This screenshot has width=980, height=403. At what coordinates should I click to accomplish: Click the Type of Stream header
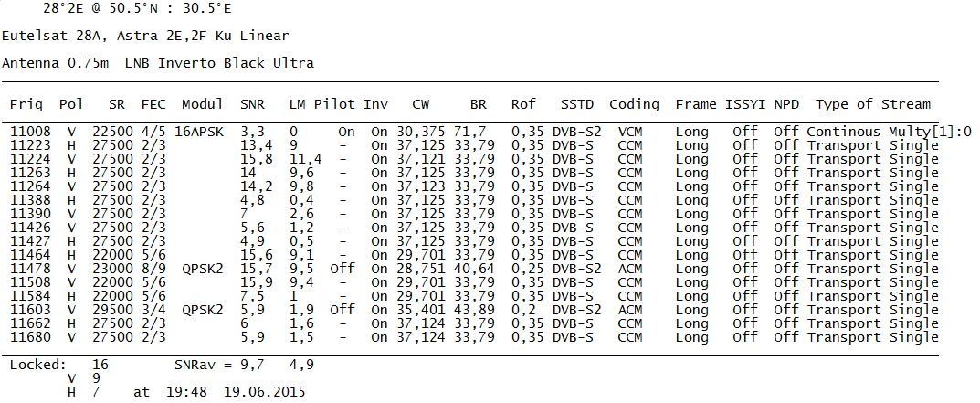coord(873,104)
